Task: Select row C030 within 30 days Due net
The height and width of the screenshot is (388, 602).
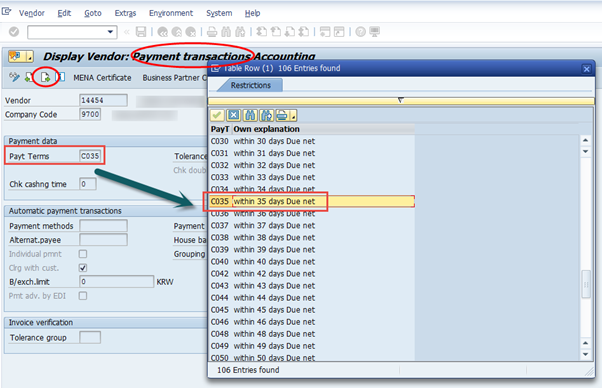Action: click(312, 141)
